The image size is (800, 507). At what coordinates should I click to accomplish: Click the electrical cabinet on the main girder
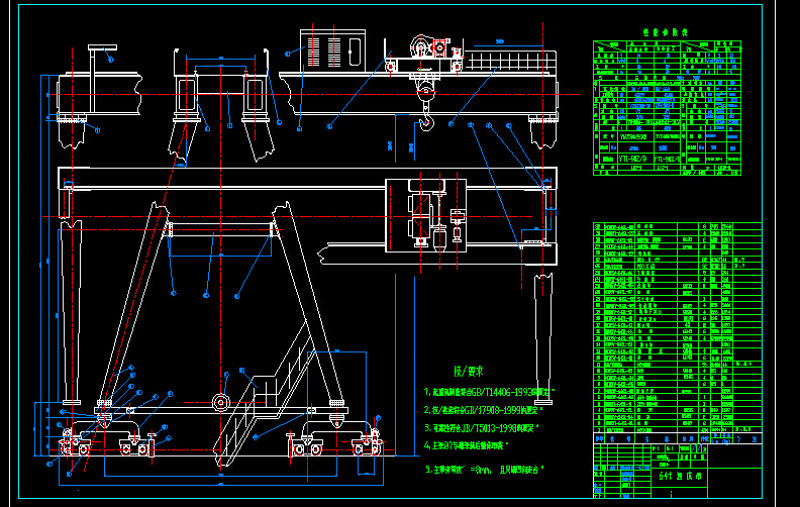click(x=333, y=48)
